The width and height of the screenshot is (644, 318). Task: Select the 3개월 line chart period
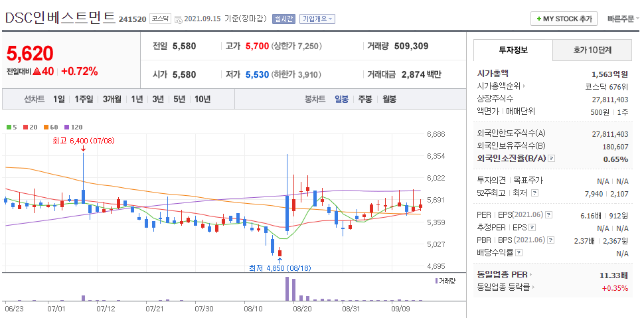[x=112, y=99]
